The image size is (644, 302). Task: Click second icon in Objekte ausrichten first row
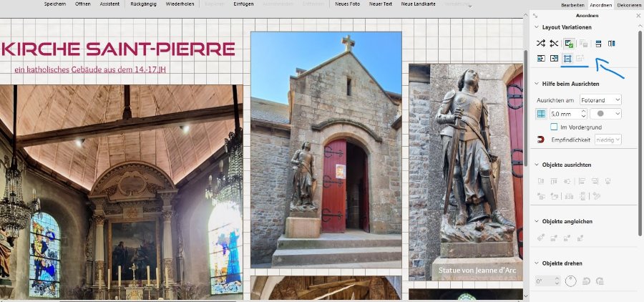[x=554, y=181]
